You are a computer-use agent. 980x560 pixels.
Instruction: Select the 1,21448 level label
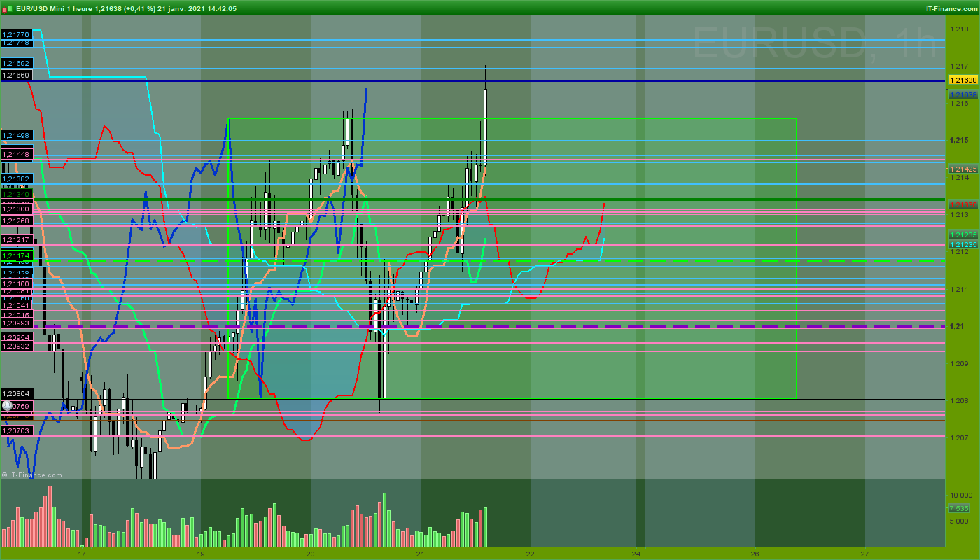(16, 154)
